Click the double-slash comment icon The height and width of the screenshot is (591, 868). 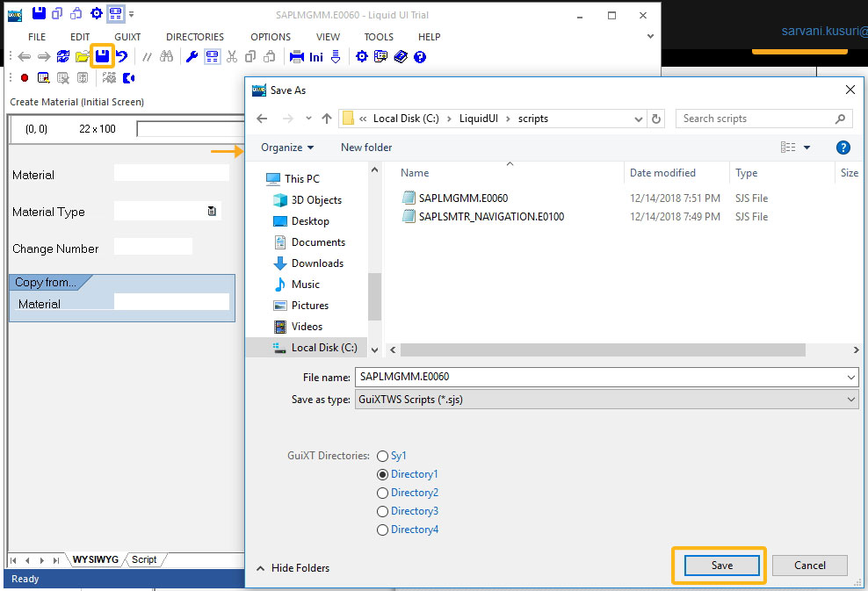pos(147,56)
